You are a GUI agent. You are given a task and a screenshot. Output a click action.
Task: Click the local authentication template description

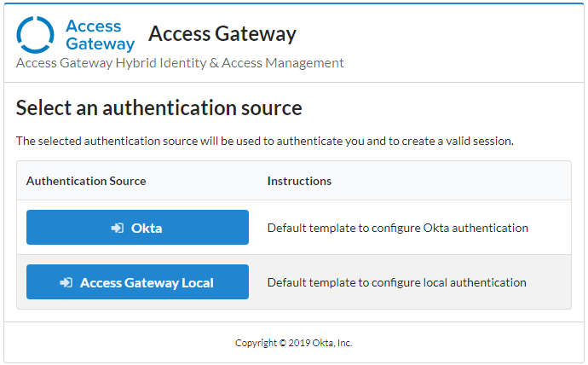coord(396,282)
